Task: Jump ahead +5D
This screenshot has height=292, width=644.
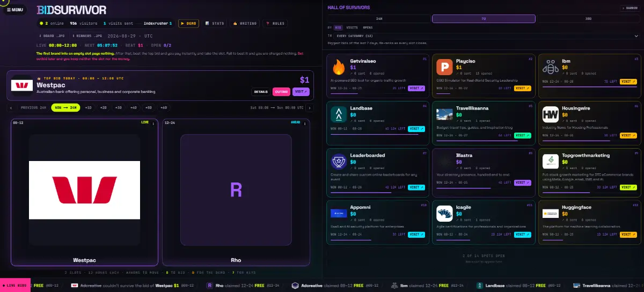Action: click(x=149, y=107)
